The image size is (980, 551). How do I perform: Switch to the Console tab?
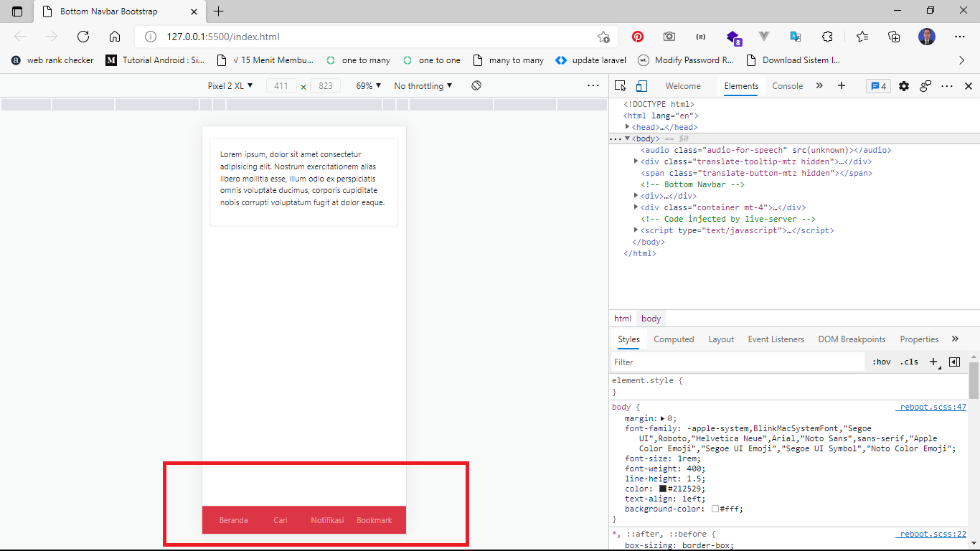pos(787,85)
